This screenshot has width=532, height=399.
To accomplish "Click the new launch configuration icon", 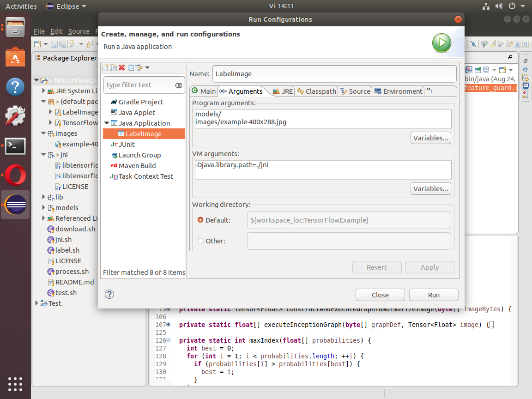I will [106, 68].
